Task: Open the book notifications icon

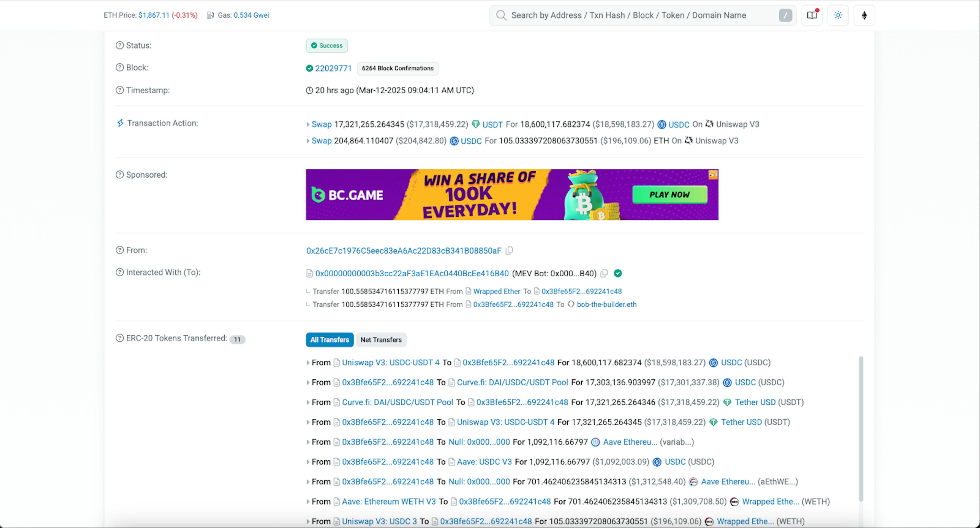Action: pos(812,15)
